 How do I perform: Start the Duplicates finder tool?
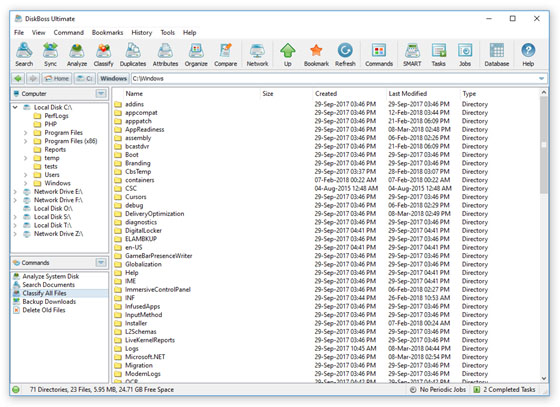pyautogui.click(x=133, y=55)
